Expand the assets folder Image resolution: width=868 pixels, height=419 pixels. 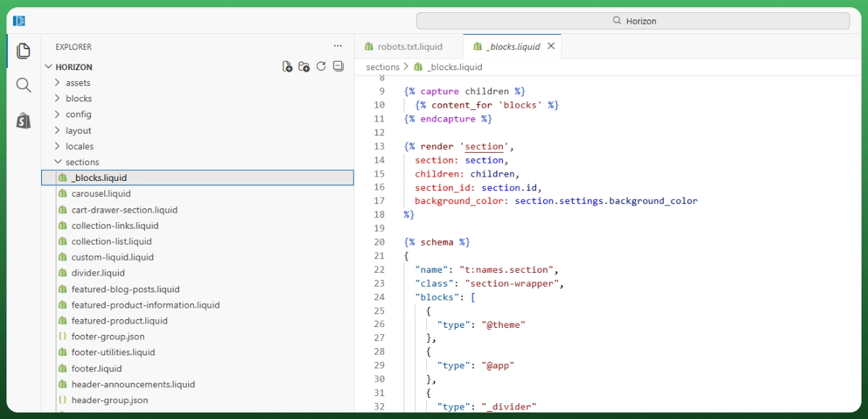[x=58, y=82]
